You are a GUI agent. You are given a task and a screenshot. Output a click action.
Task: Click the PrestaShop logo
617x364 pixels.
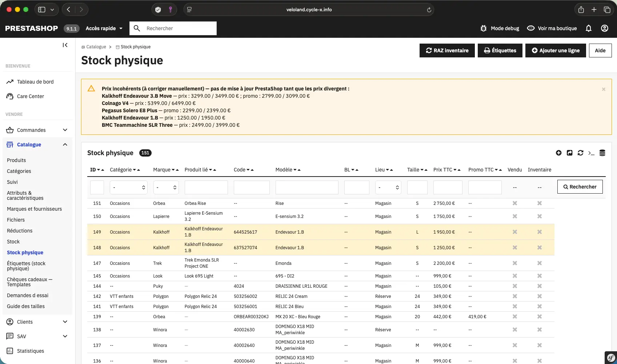pyautogui.click(x=32, y=28)
